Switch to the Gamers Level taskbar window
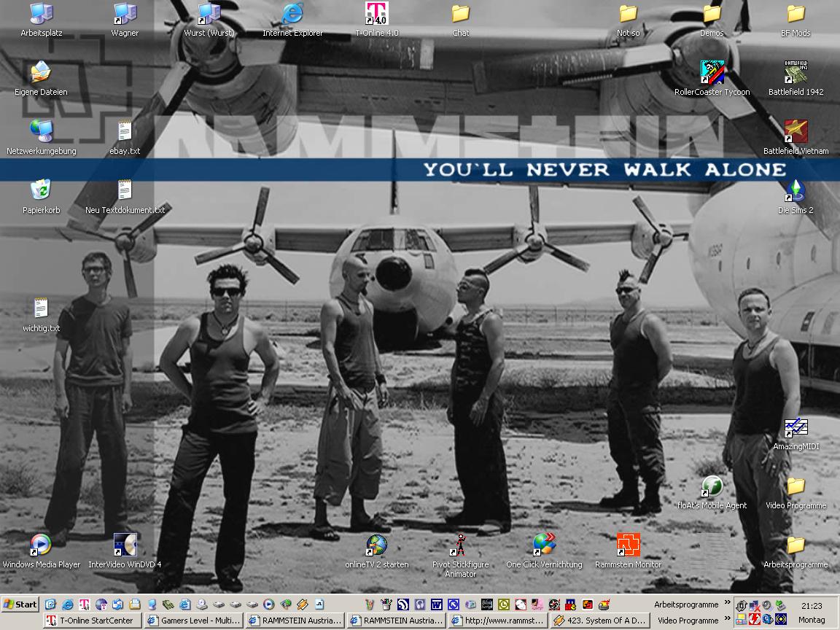840x630 pixels. coord(194,621)
